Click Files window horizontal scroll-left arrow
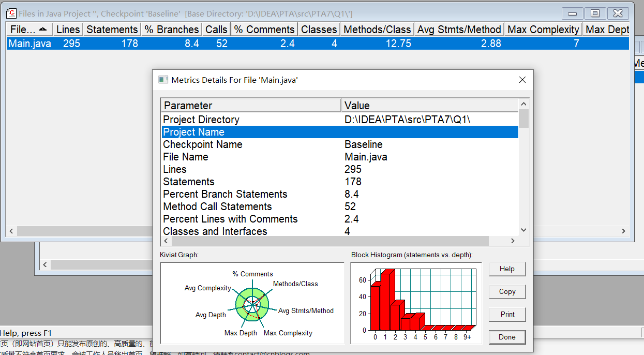This screenshot has height=355, width=644. click(11, 231)
